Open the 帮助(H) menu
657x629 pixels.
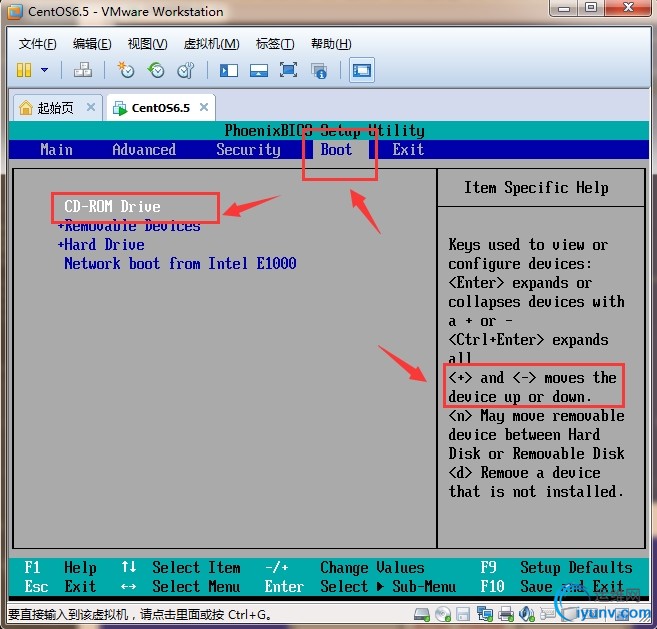coord(331,44)
